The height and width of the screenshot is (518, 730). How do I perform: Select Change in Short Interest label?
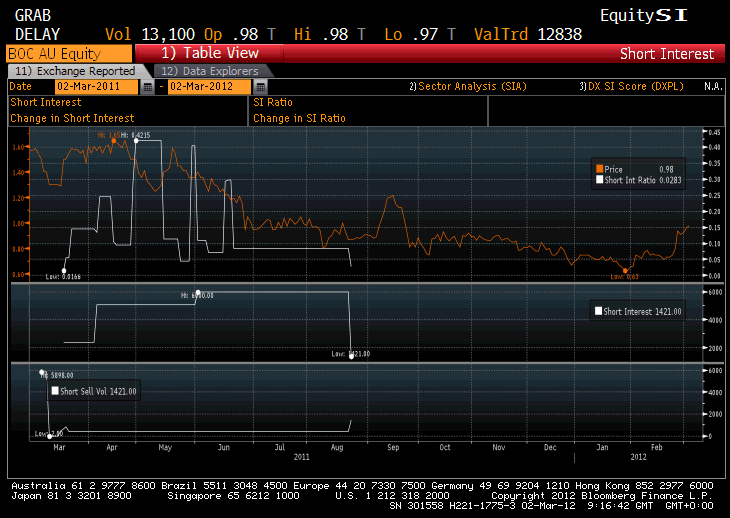(x=72, y=118)
